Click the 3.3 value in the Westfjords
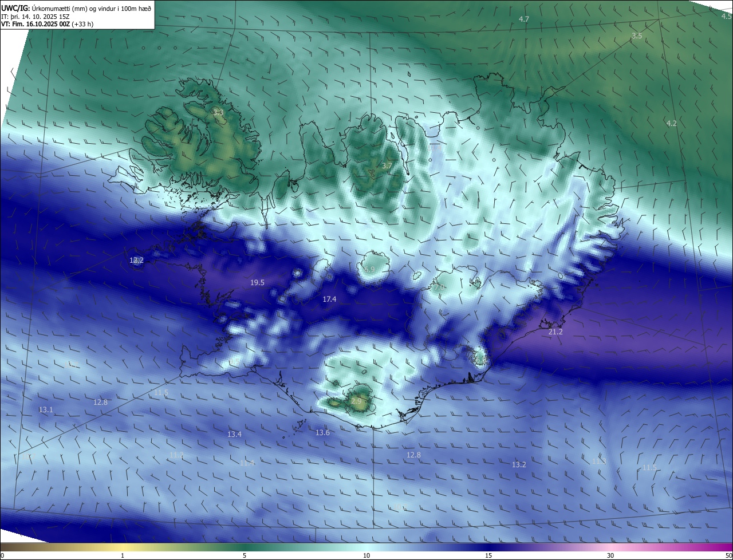 218,113
